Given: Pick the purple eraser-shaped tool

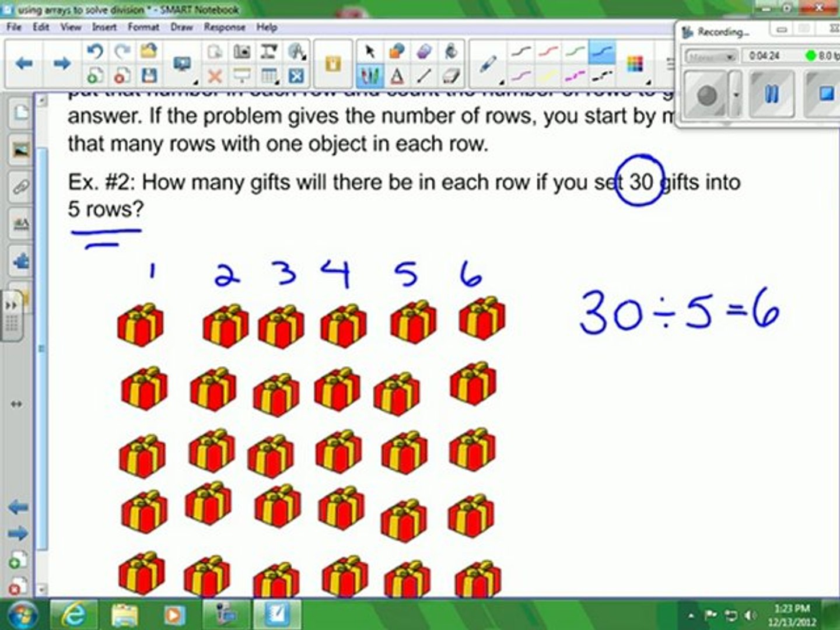Looking at the screenshot, I should click(x=424, y=51).
